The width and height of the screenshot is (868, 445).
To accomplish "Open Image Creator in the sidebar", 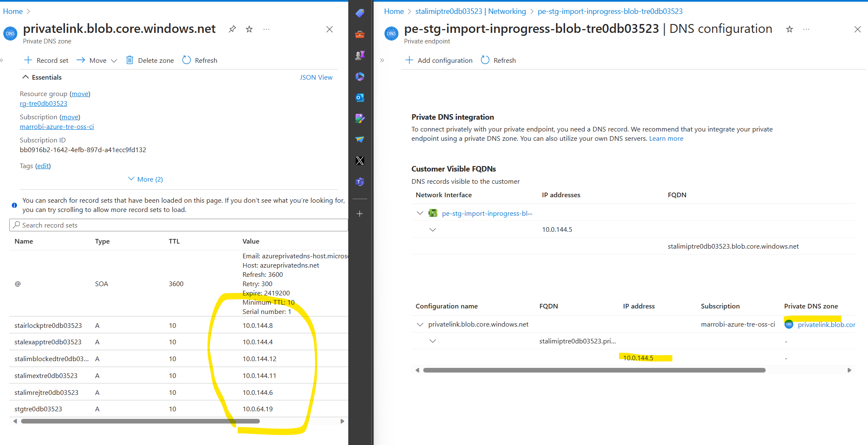I will (x=360, y=118).
